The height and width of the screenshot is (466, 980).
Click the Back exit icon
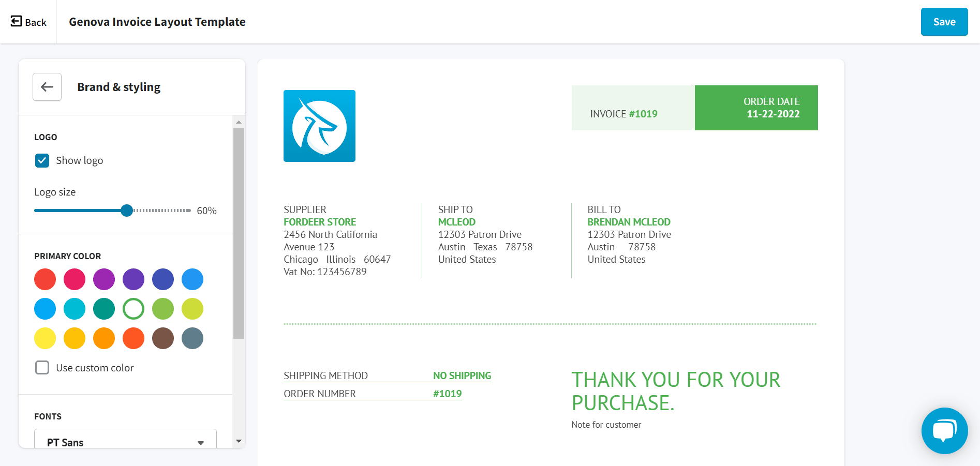[16, 21]
